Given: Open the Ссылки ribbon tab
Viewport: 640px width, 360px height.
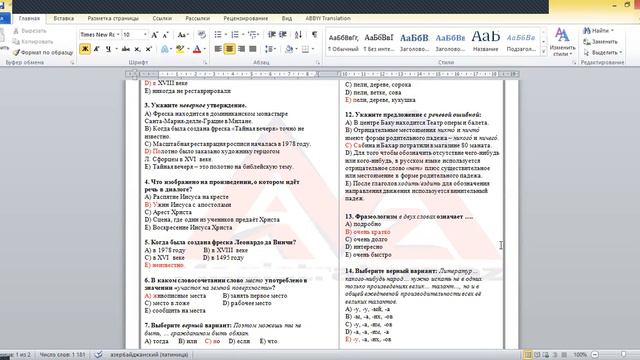Looking at the screenshot, I should pyautogui.click(x=162, y=18).
